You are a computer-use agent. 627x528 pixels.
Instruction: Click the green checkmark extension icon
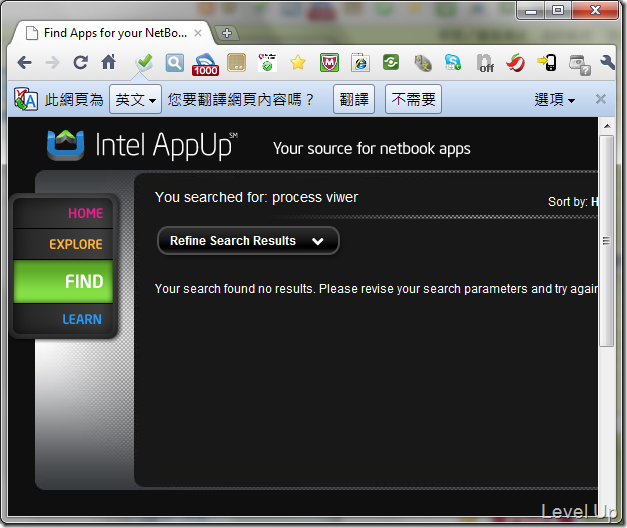click(x=144, y=62)
